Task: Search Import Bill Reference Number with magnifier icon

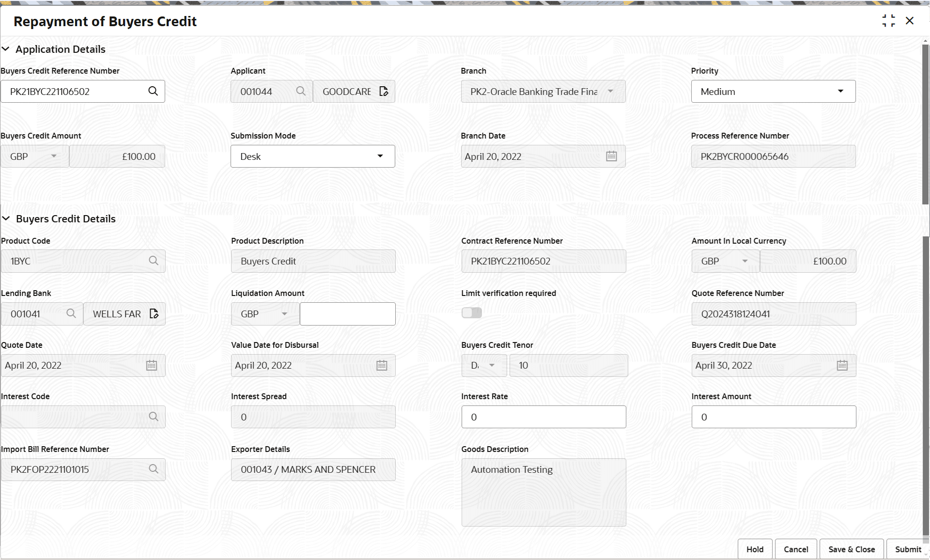Action: pyautogui.click(x=153, y=469)
